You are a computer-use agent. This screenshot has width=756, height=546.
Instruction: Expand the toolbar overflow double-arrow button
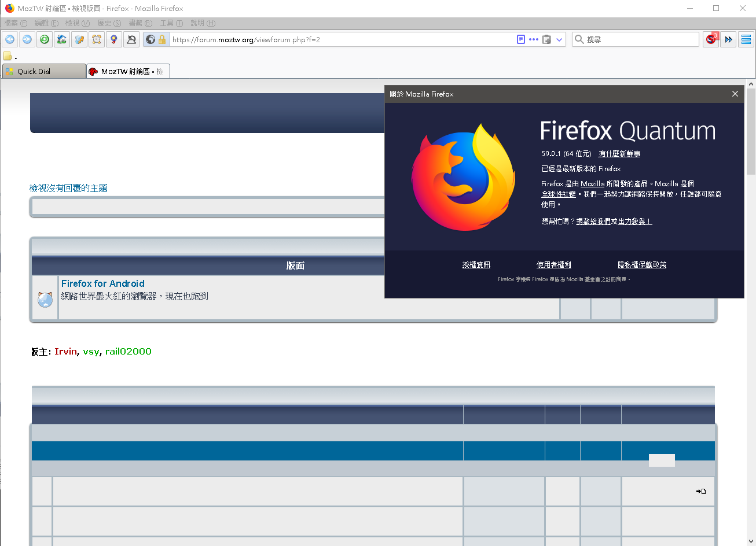tap(729, 39)
